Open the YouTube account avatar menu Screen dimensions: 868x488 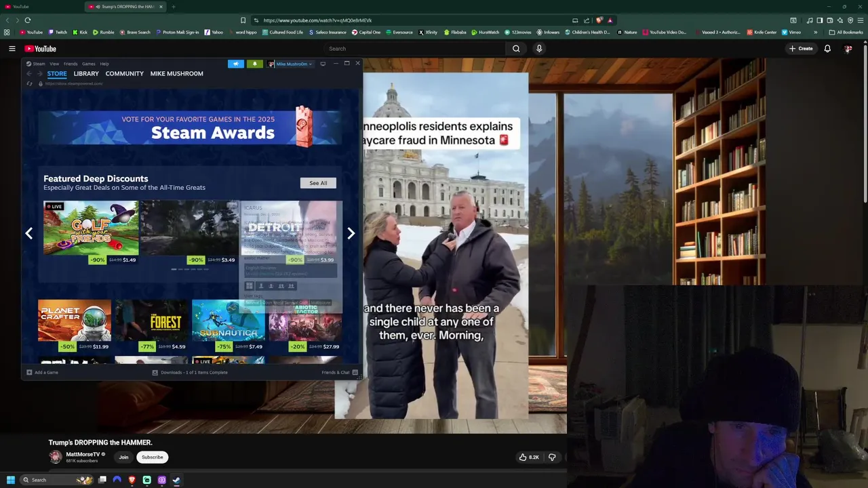(x=848, y=49)
